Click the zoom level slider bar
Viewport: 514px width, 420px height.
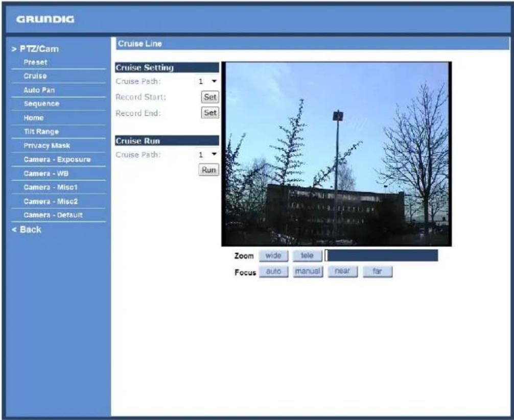click(x=381, y=255)
